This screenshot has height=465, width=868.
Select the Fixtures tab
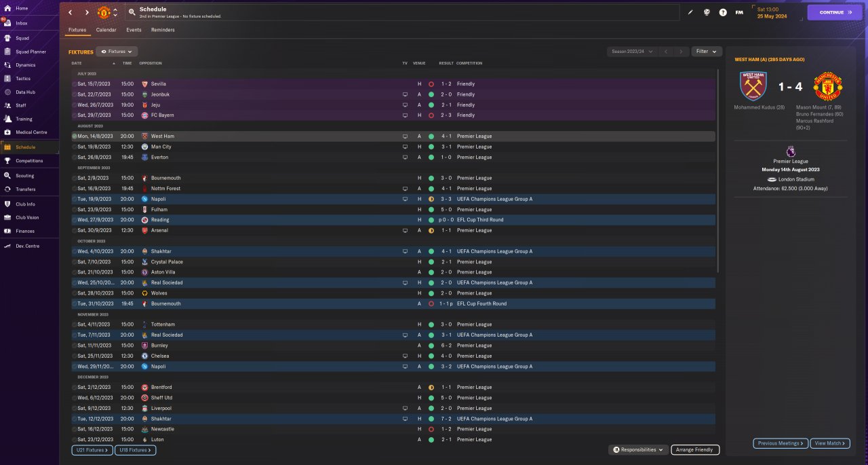coord(77,30)
